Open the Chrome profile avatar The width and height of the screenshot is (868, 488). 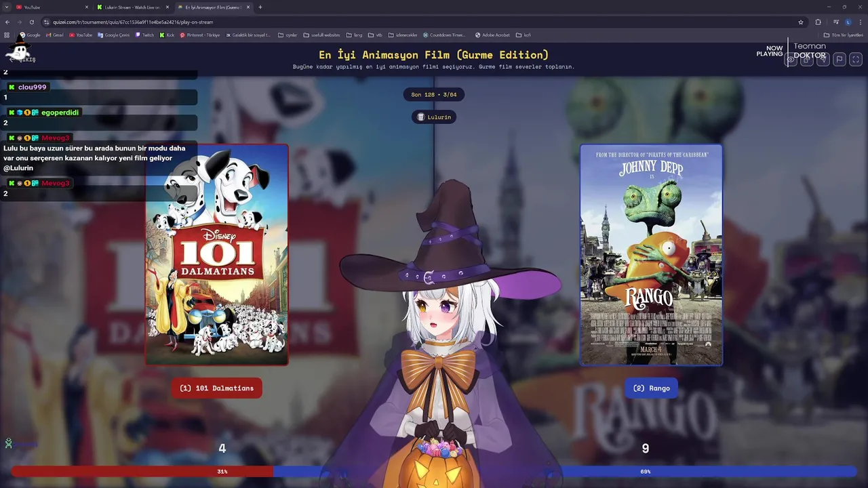click(x=848, y=22)
